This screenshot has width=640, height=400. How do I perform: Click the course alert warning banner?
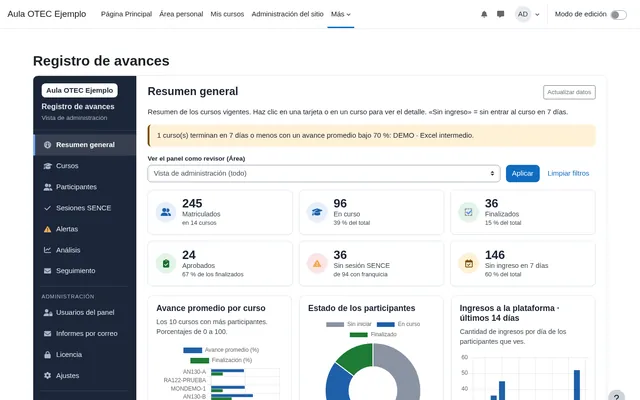[x=371, y=136]
